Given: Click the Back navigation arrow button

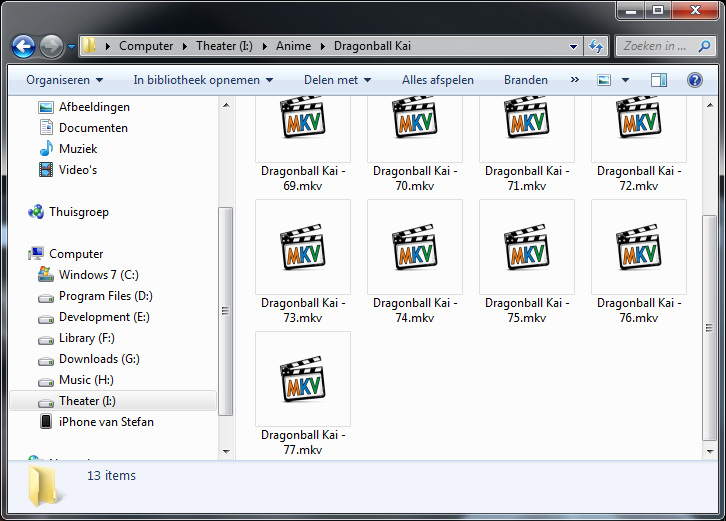Looking at the screenshot, I should click(24, 46).
